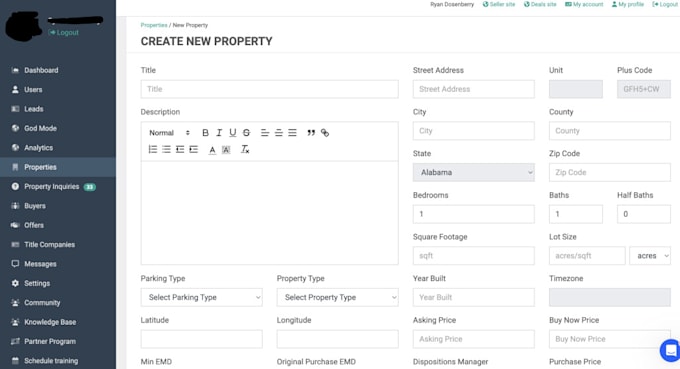Toggle italic in description editor
680x369 pixels.
pyautogui.click(x=219, y=133)
